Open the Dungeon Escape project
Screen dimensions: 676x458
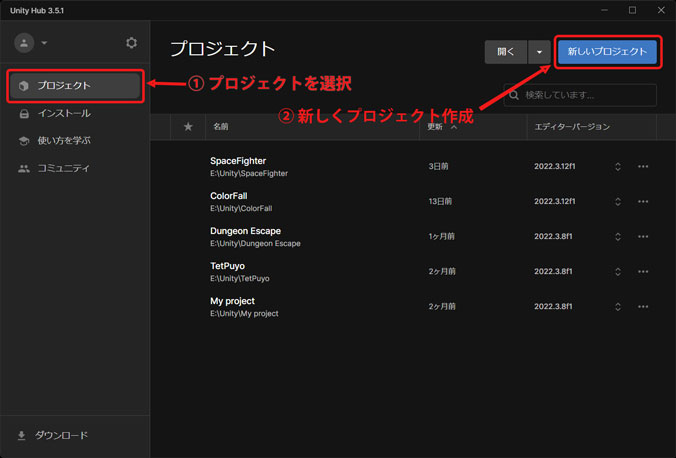pos(245,231)
